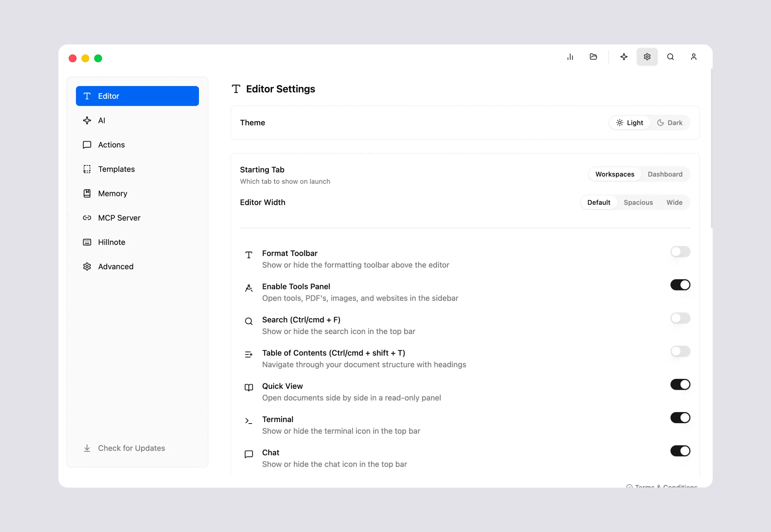This screenshot has width=771, height=532.
Task: Turn off the Enable Tools Panel switch
Action: 680,285
